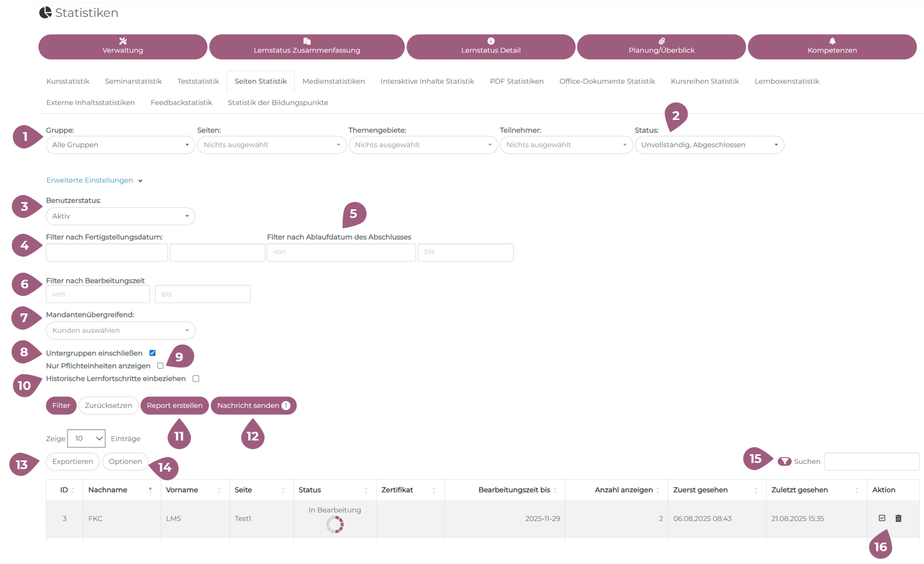Collapse Erweiterte Einstellungen section

pyautogui.click(x=94, y=181)
